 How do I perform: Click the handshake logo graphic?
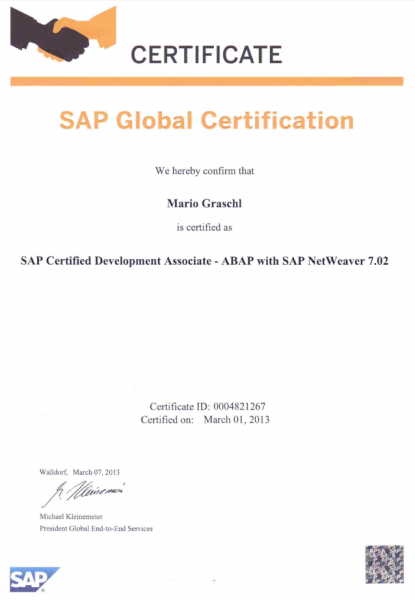pos(63,34)
